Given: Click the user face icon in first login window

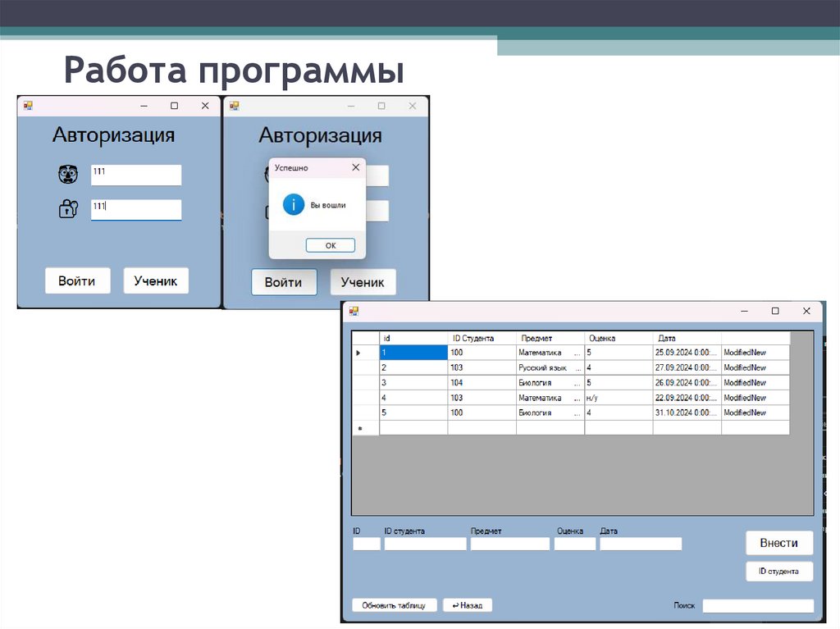Looking at the screenshot, I should click(x=68, y=174).
